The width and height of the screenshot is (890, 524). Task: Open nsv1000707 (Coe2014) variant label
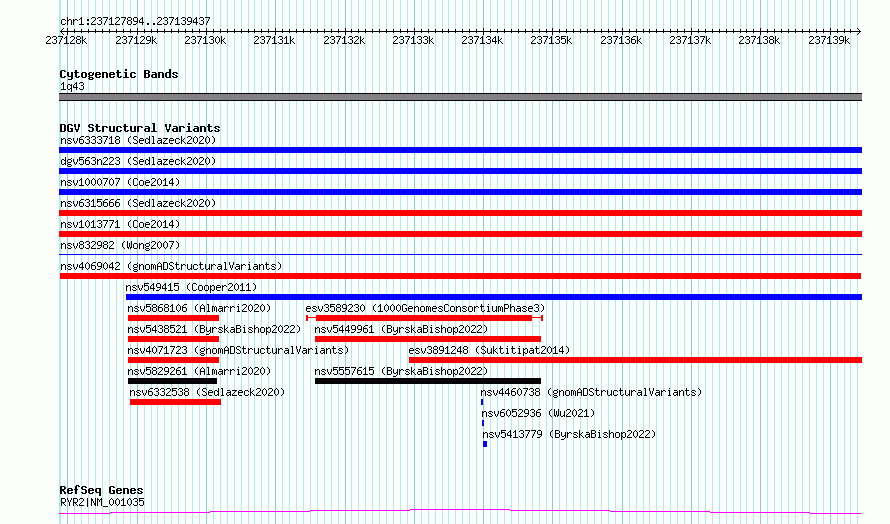(x=120, y=182)
